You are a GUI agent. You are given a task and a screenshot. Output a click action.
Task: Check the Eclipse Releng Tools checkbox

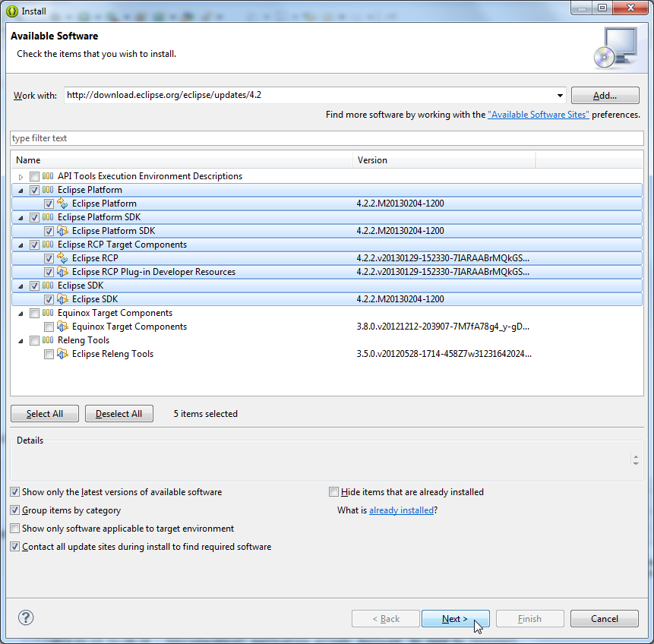[49, 354]
